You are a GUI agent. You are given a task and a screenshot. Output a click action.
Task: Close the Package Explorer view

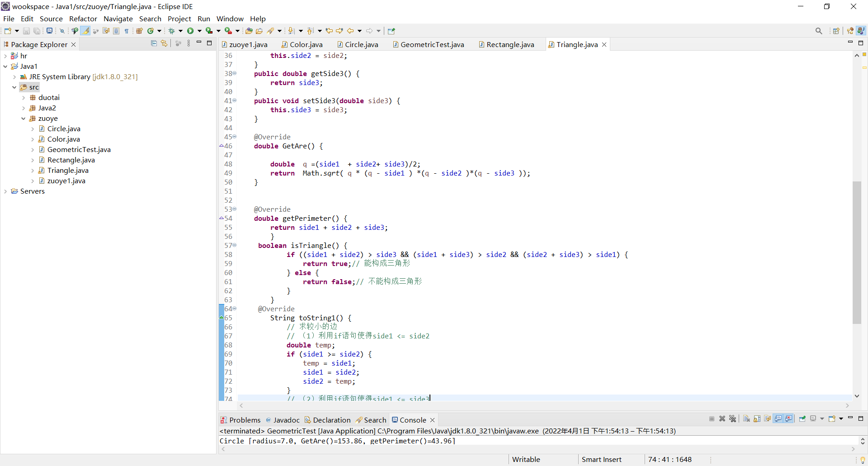(73, 44)
